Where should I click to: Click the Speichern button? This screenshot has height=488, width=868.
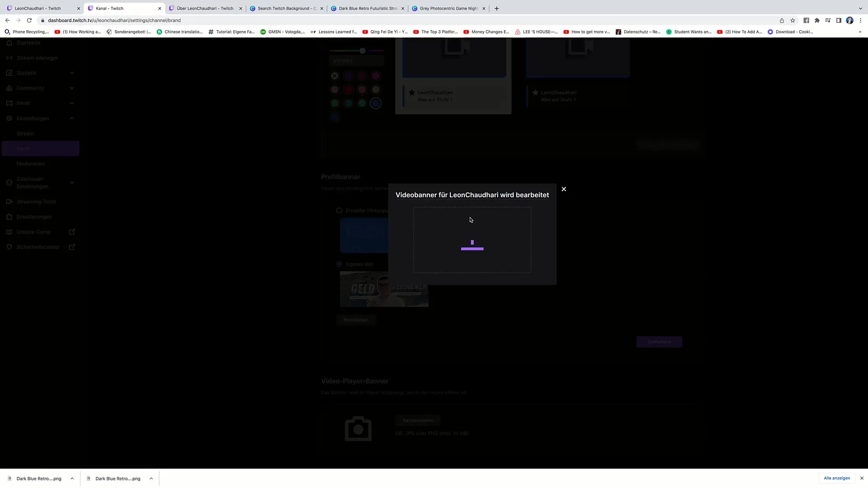[659, 342]
